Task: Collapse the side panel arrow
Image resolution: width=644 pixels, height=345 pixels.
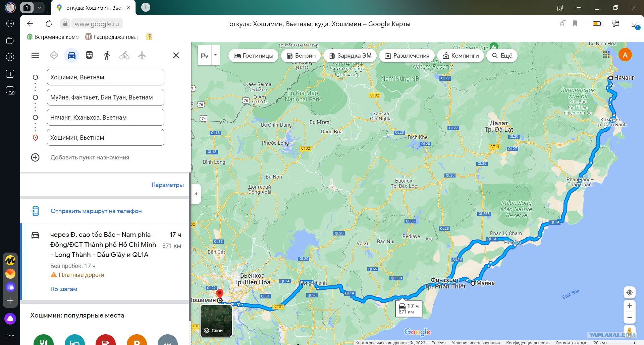Action: coord(196,194)
